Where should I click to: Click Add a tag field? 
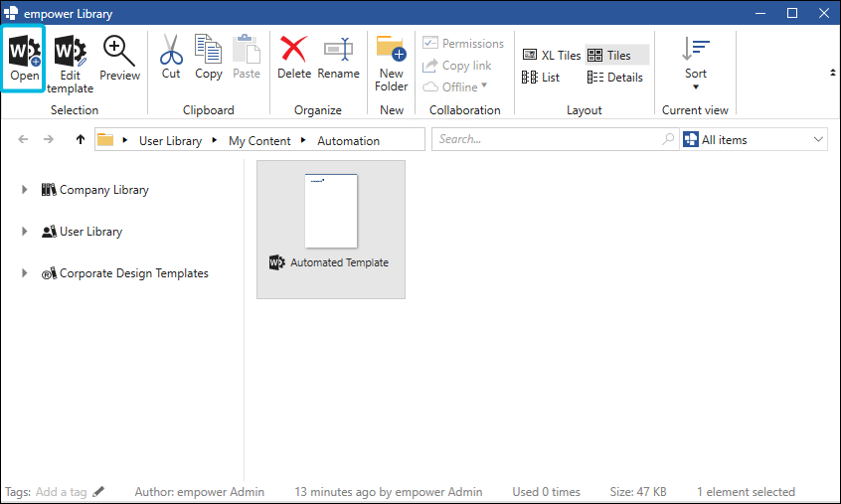62,492
